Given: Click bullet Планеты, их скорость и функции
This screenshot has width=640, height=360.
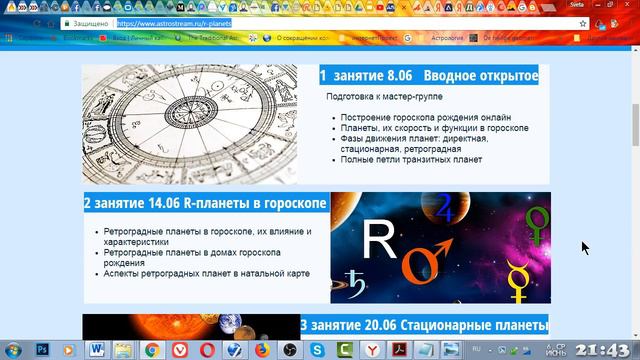Looking at the screenshot, I should [x=434, y=128].
